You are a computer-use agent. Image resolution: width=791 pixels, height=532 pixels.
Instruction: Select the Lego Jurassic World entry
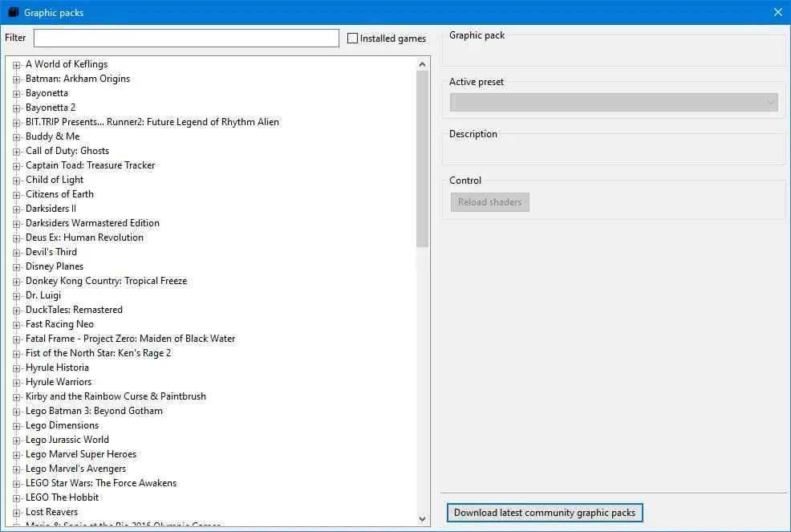point(67,440)
